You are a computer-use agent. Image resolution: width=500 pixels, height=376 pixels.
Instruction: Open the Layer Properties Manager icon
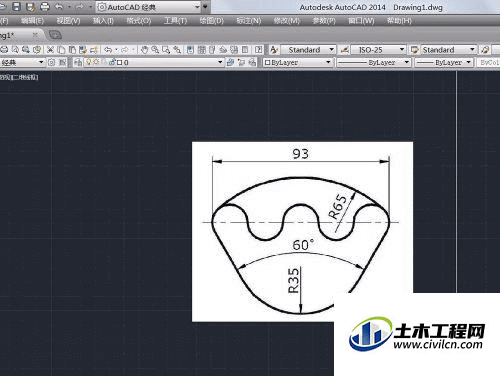coord(78,62)
